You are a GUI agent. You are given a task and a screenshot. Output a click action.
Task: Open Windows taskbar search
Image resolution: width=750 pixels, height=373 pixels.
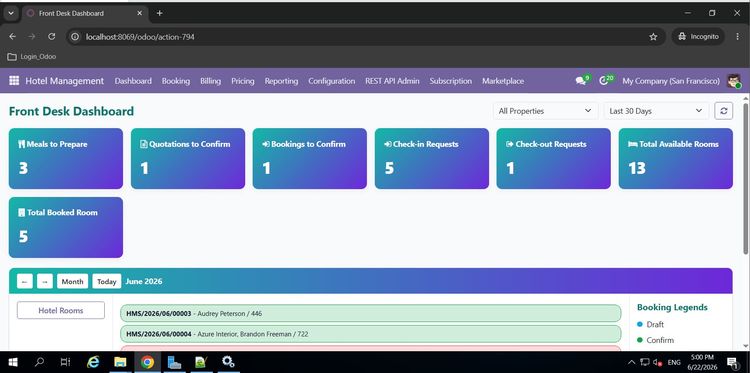(40, 362)
